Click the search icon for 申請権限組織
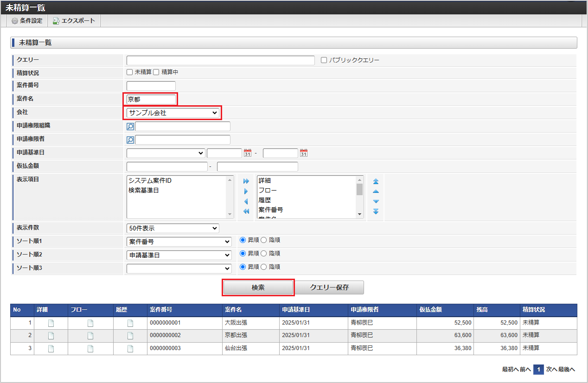Image resolution: width=588 pixels, height=383 pixels. tap(130, 127)
